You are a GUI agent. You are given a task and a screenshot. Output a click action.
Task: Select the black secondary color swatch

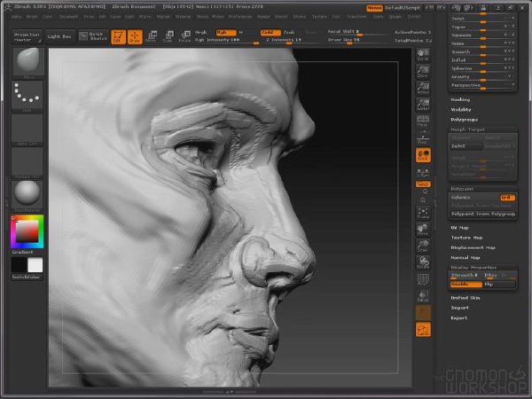[x=19, y=265]
